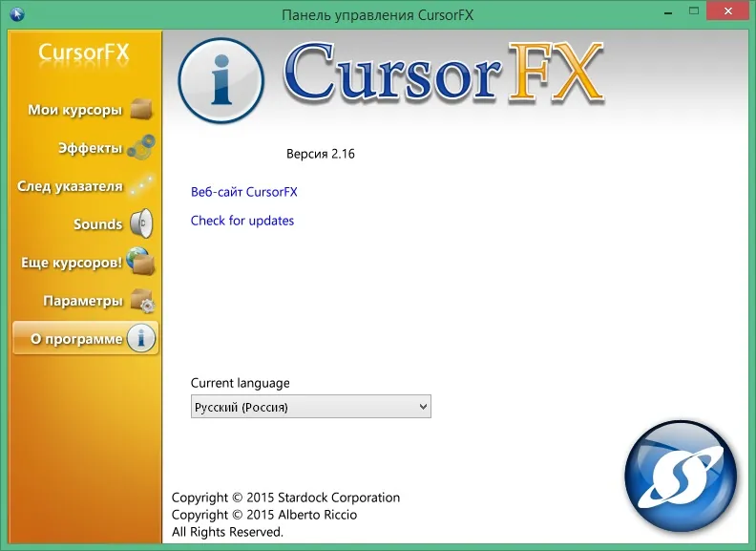Viewport: 756px width, 551px height.
Task: Click the Stardock logo sphere
Action: click(x=681, y=476)
